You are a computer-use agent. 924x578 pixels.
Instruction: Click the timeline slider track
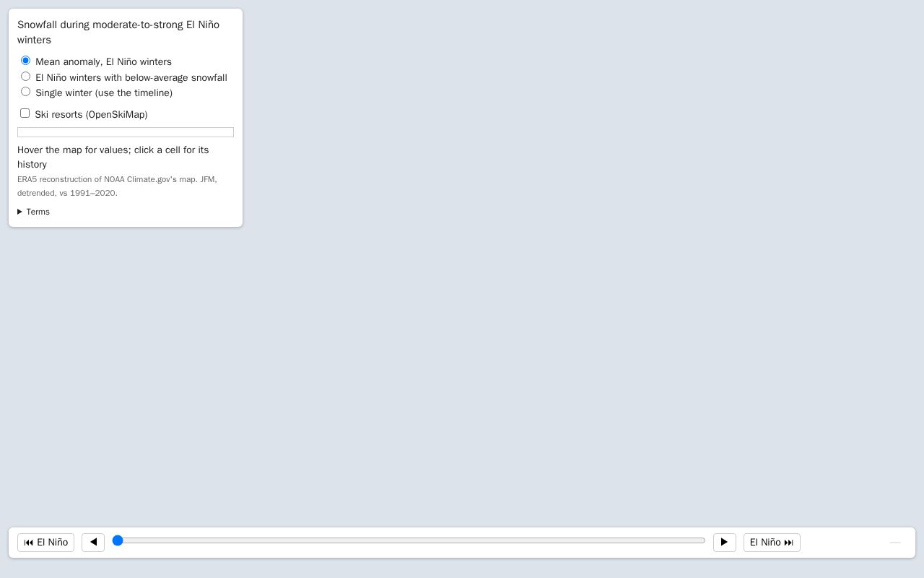click(409, 540)
